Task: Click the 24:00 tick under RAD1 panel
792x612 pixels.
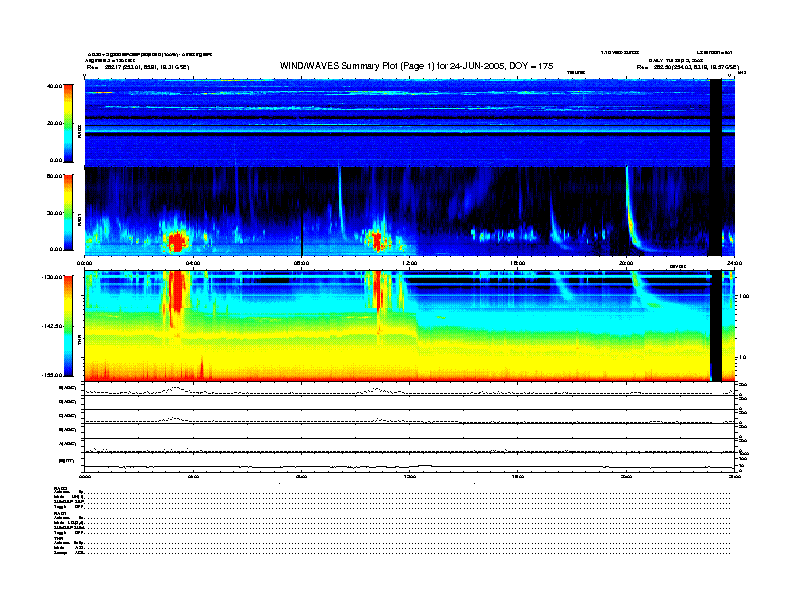Action: (x=734, y=263)
